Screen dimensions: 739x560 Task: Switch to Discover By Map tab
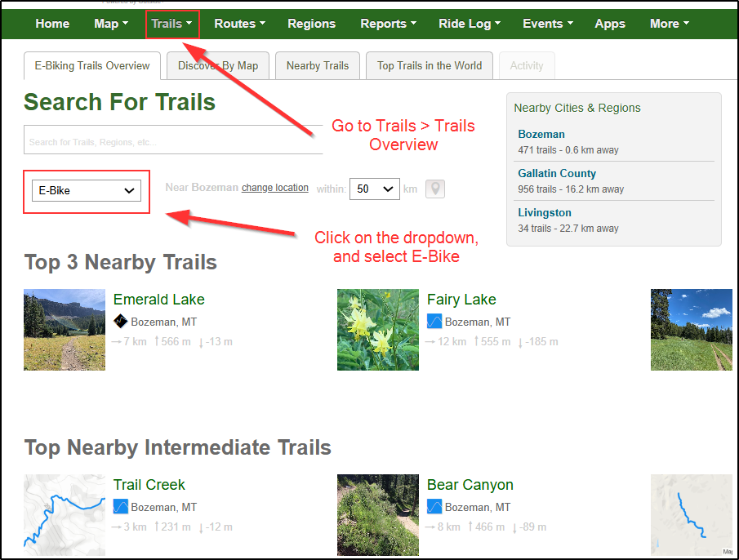click(x=218, y=66)
